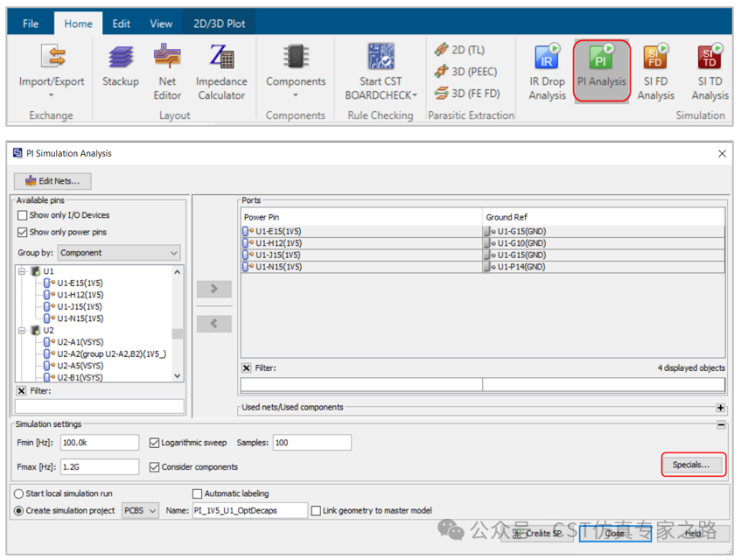Select 3D (FE FD) parasitic extraction
The height and width of the screenshot is (560, 741).
pyautogui.click(x=467, y=93)
